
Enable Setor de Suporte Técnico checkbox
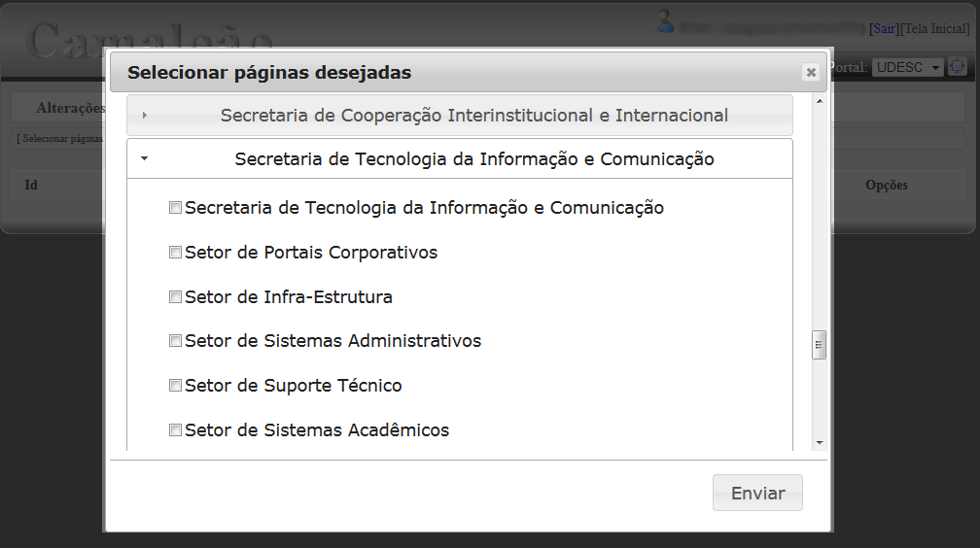[x=176, y=386]
